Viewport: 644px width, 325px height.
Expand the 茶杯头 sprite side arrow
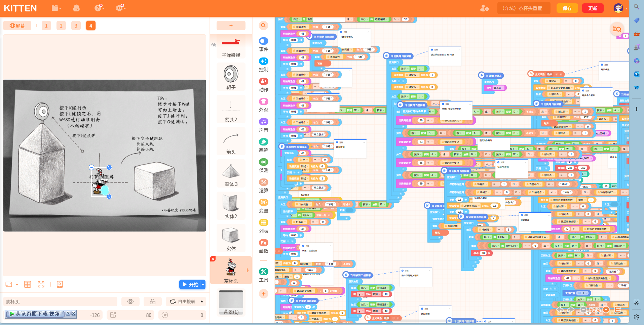(x=248, y=270)
